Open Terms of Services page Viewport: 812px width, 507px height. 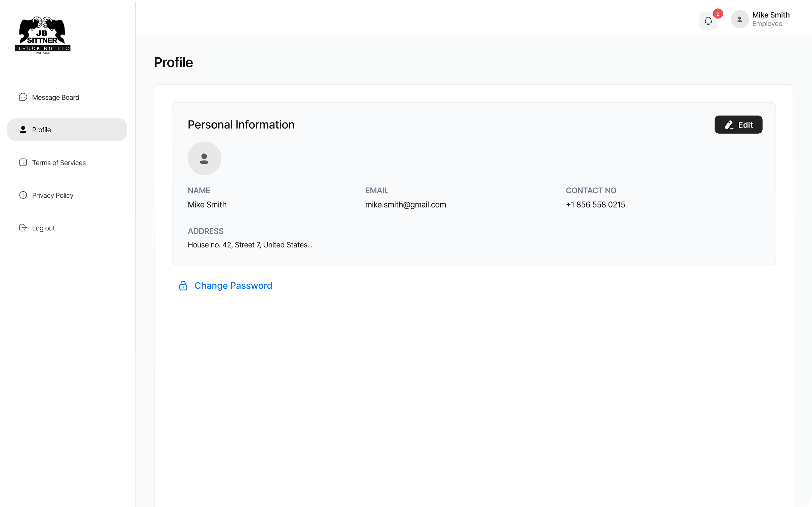[x=59, y=163]
